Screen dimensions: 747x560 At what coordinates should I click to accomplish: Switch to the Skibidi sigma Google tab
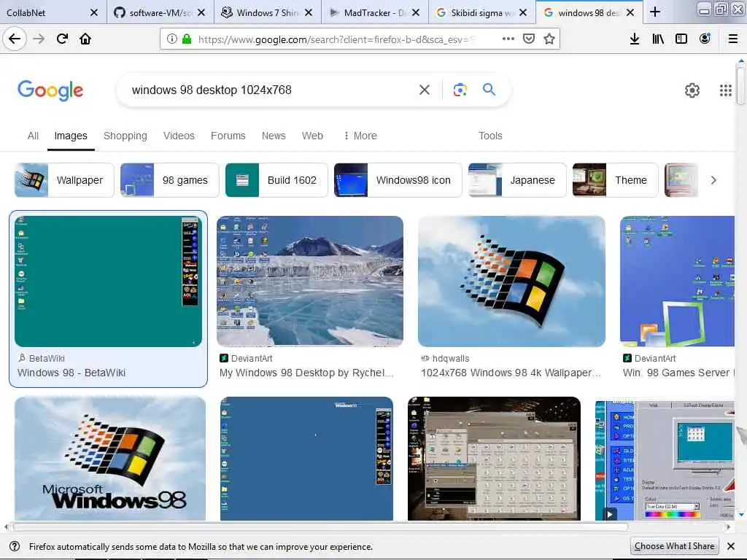[x=481, y=12]
